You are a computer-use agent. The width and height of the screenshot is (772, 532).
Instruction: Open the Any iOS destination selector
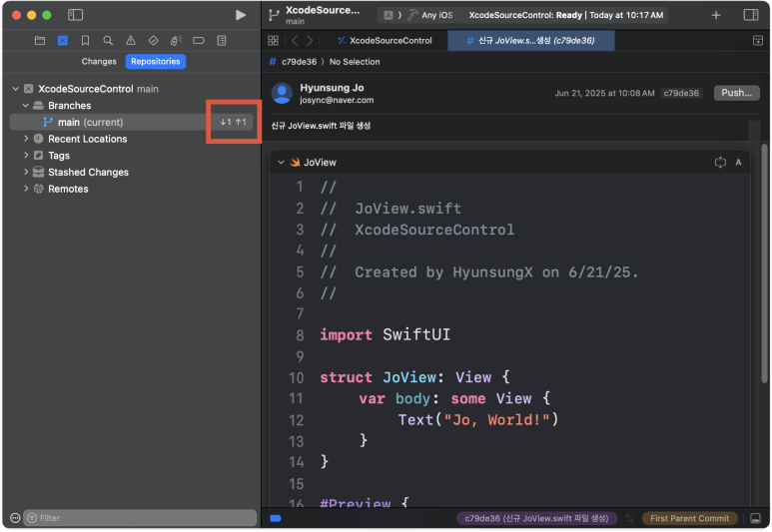[x=430, y=15]
